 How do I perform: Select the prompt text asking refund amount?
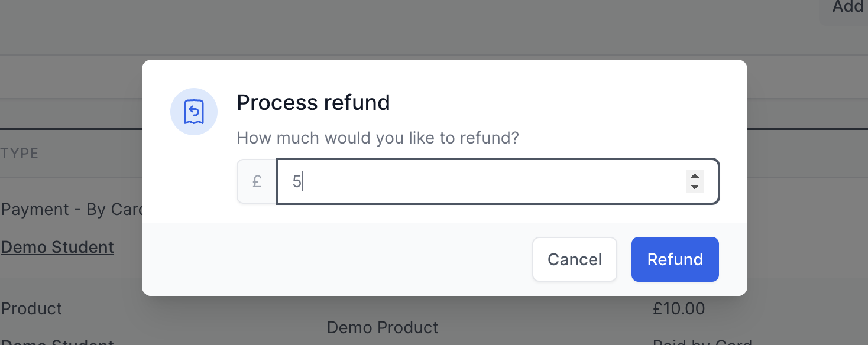(x=378, y=138)
